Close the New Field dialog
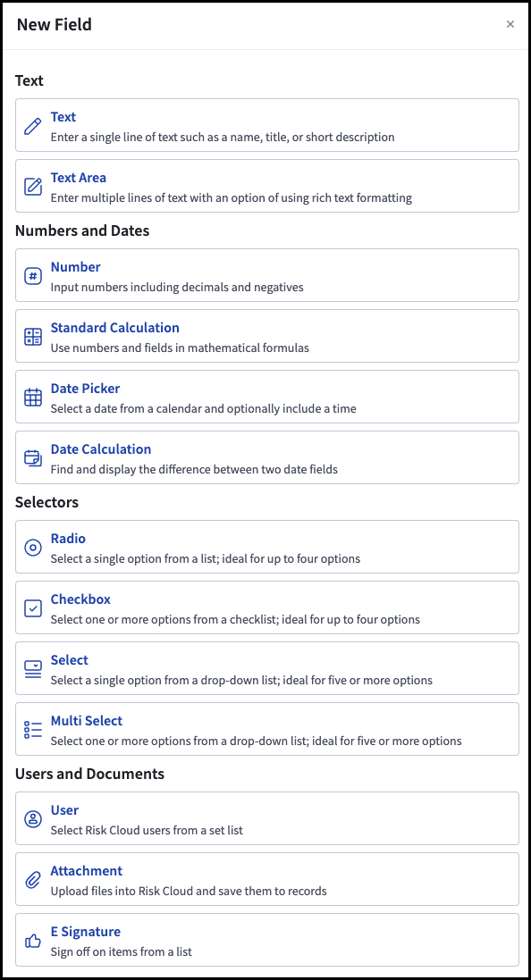The height and width of the screenshot is (980, 531). pyautogui.click(x=510, y=24)
